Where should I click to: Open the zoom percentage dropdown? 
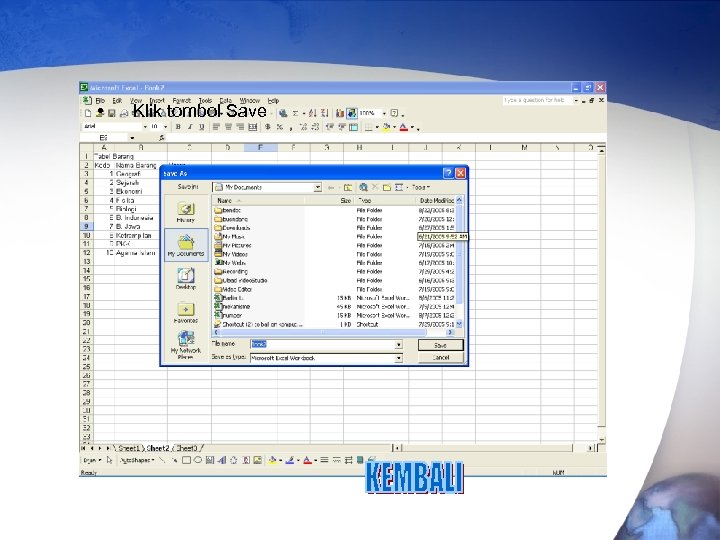(384, 113)
